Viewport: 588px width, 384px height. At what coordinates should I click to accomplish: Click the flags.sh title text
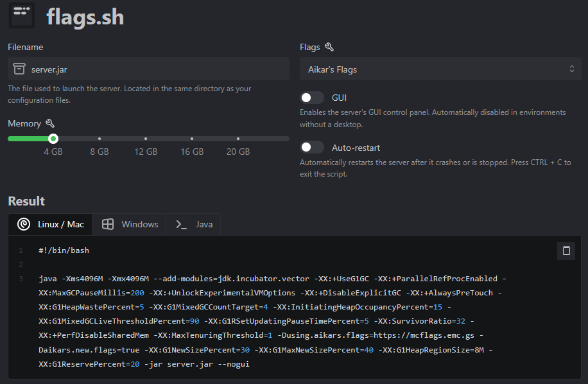85,17
